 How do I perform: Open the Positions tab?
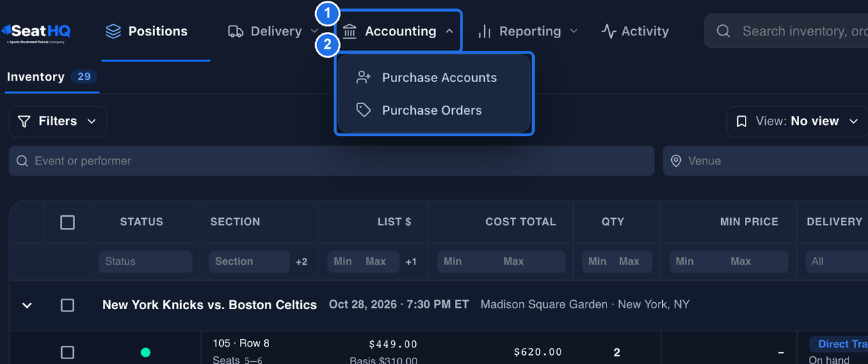point(146,31)
